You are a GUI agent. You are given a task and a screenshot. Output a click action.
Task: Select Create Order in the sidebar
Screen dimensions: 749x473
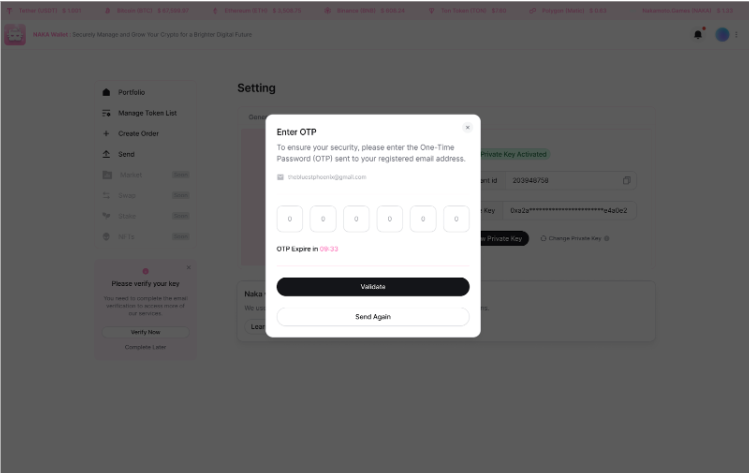[x=138, y=133]
